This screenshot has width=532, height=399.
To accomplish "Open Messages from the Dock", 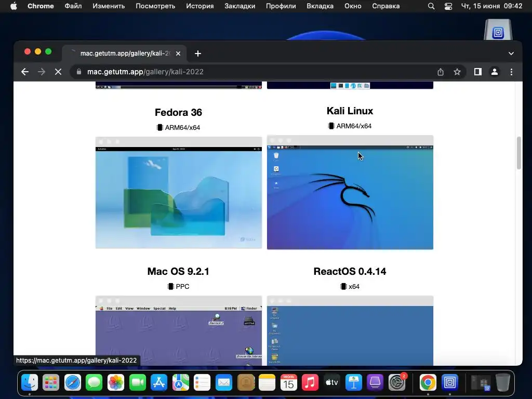I will click(x=94, y=383).
